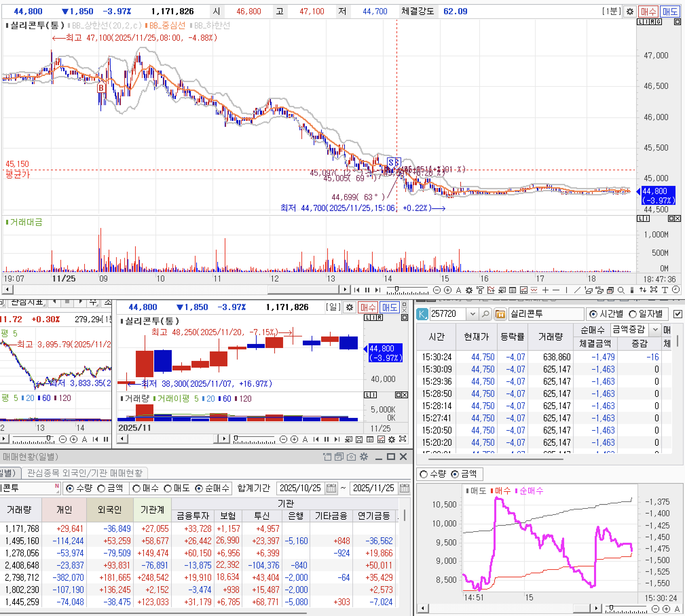The image size is (685, 616).
Task: Choose the 매도 radio option in 매매현황
Action: (x=168, y=488)
